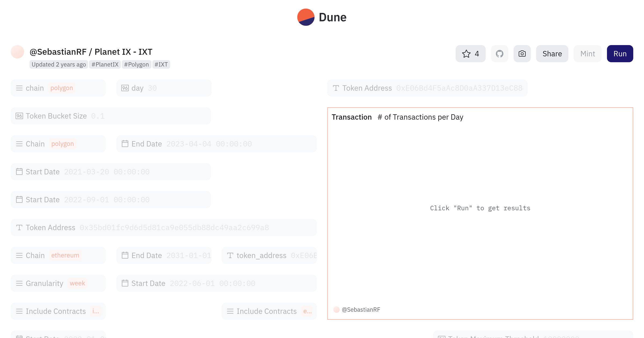The height and width of the screenshot is (338, 644).
Task: Open the left Include Contracts dropdown
Action: click(x=58, y=311)
